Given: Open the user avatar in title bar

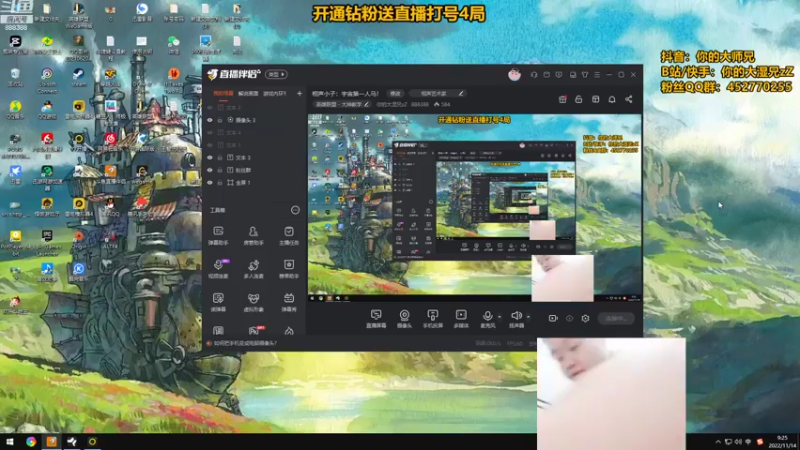Looking at the screenshot, I should point(514,74).
